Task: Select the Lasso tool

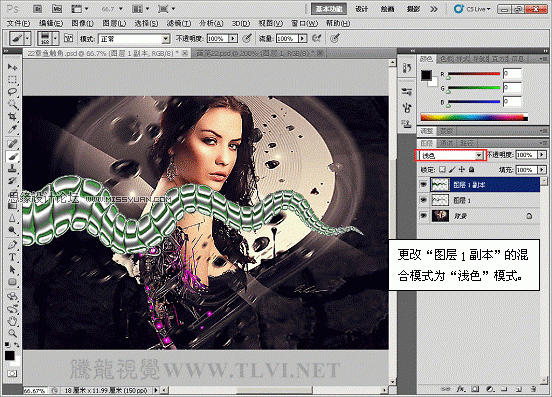Action: (x=12, y=92)
